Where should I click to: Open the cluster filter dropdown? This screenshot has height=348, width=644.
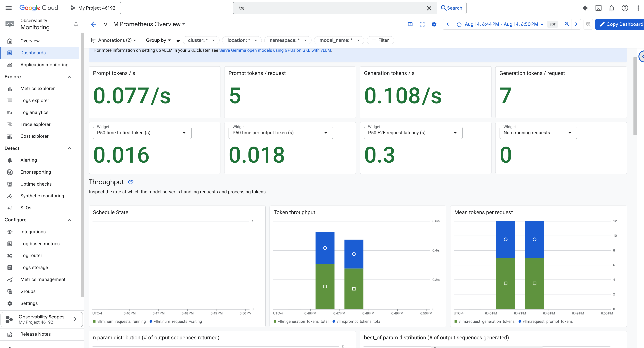click(201, 40)
